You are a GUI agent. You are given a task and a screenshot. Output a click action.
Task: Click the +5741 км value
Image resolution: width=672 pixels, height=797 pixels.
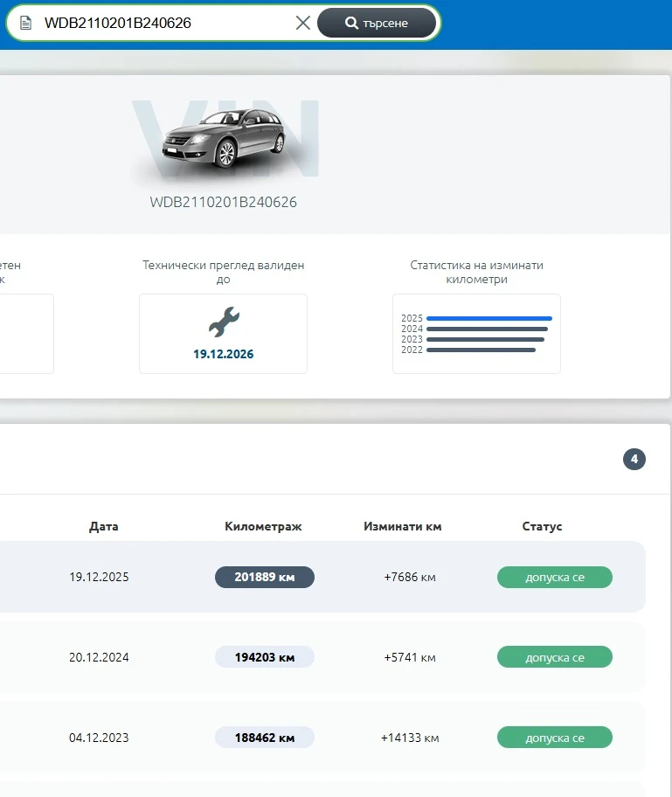tap(410, 658)
